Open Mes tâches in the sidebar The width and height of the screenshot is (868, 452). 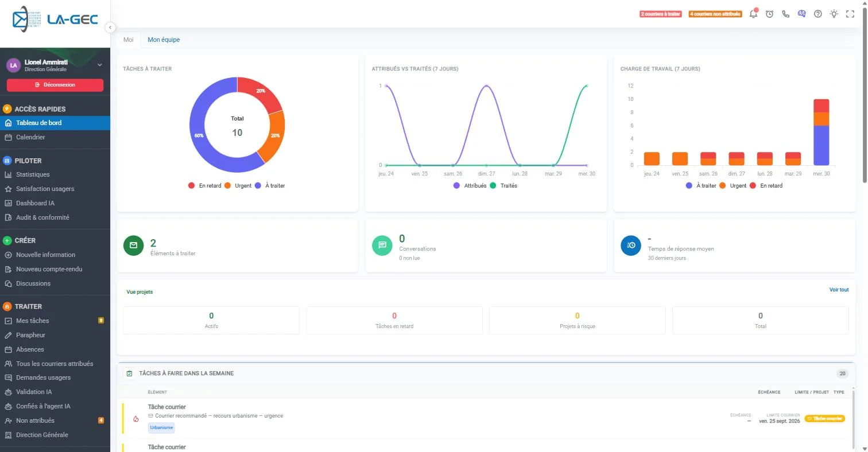coord(55,321)
